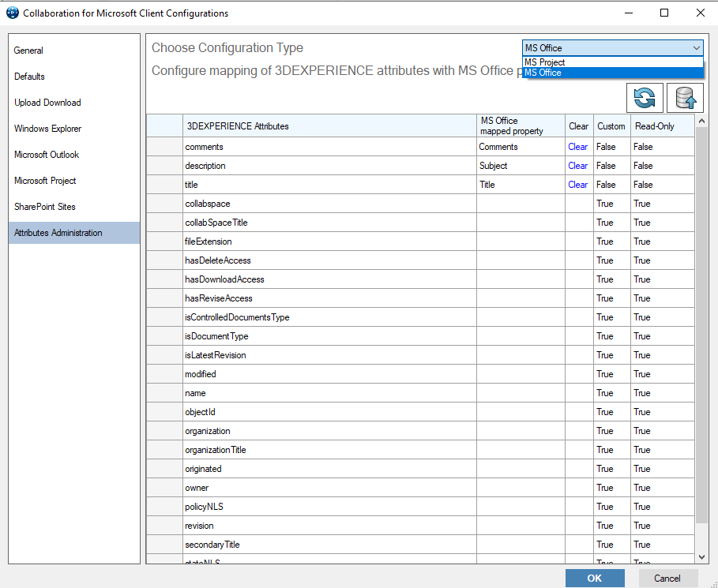Select Attributes Administration in sidebar
The image size is (718, 588).
(74, 233)
